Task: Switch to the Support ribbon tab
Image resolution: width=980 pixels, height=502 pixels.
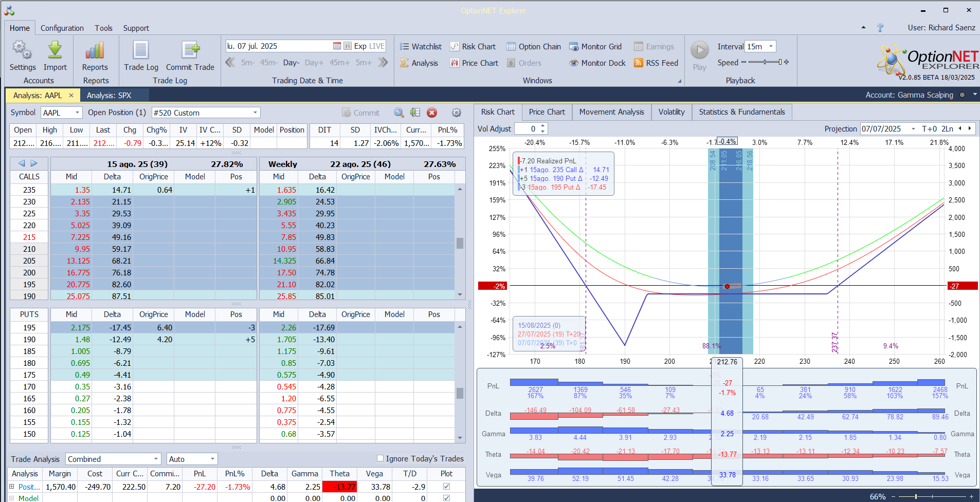Action: (x=136, y=28)
